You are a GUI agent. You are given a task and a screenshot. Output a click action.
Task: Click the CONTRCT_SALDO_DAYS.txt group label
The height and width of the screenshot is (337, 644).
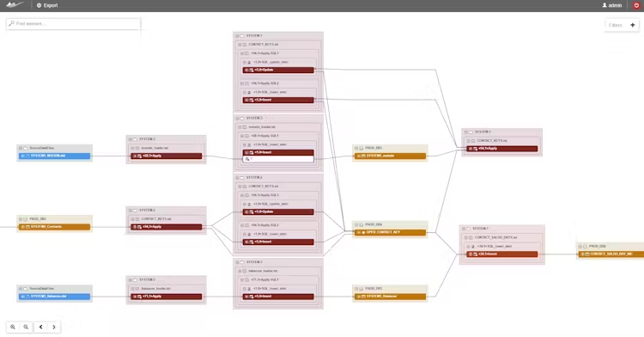[x=495, y=237]
